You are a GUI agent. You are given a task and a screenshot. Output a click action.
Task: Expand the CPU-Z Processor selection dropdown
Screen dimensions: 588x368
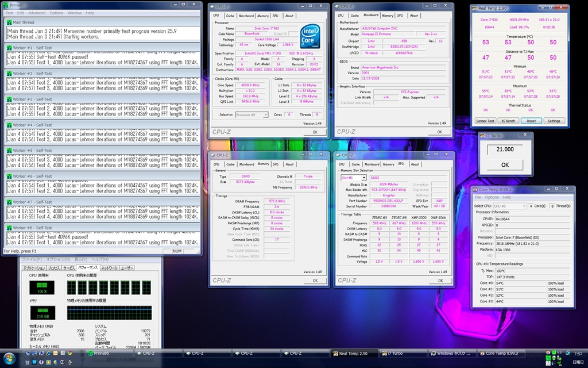(252, 114)
